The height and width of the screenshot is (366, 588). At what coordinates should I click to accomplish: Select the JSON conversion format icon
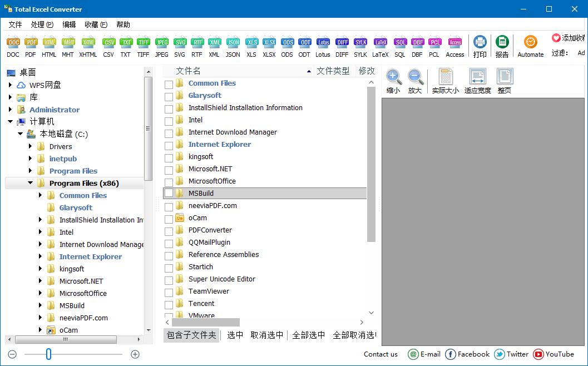click(x=233, y=42)
